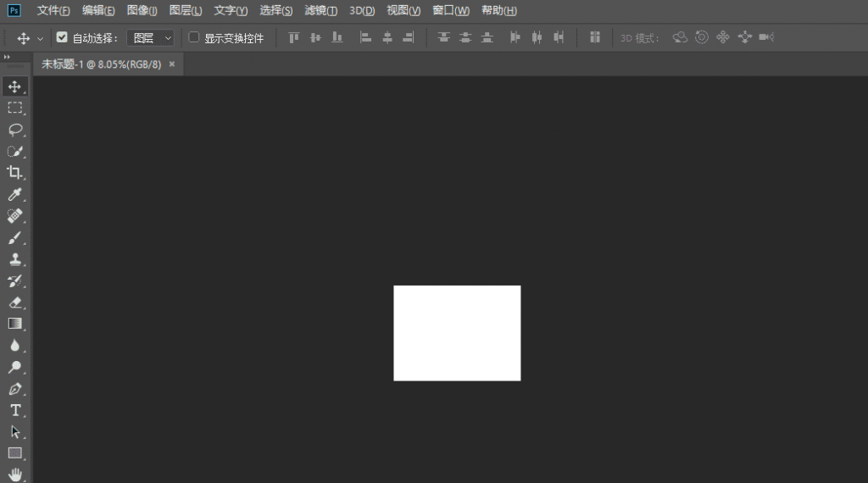Select the Hand tool
The image size is (868, 483).
(x=15, y=475)
